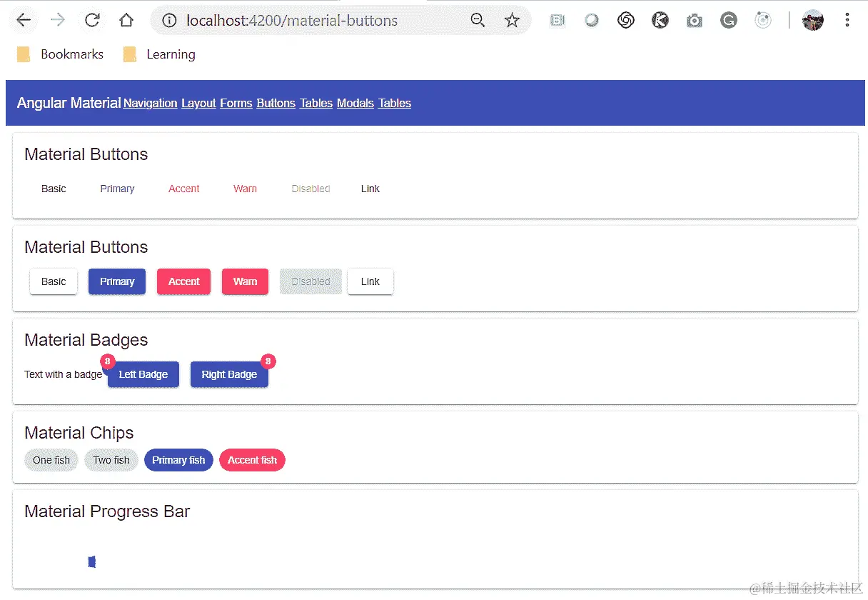Click the flat Basic text button

coord(54,189)
